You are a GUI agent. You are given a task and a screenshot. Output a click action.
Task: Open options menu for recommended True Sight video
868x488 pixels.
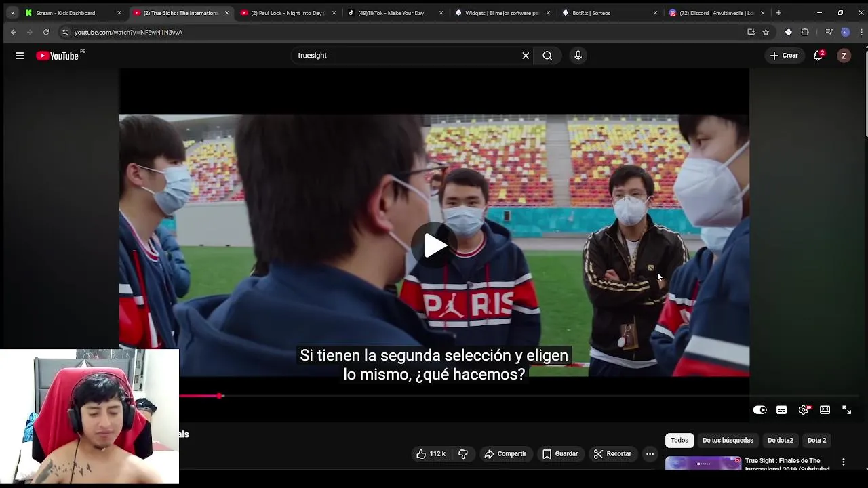844,462
